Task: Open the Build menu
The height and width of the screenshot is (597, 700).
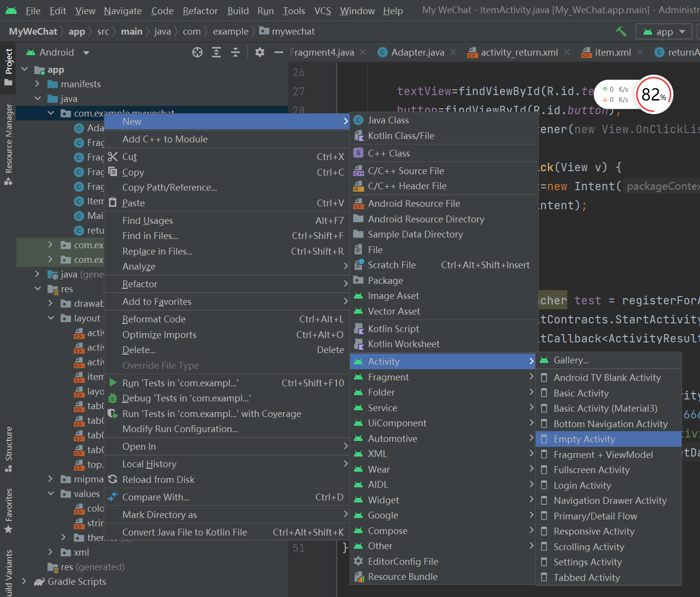Action: point(238,11)
